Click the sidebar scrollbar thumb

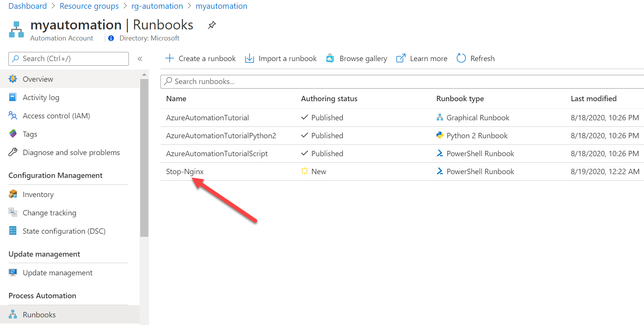[x=144, y=158]
